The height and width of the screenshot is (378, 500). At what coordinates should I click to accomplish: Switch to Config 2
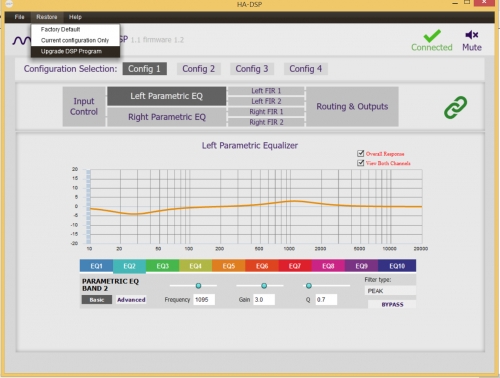(198, 69)
